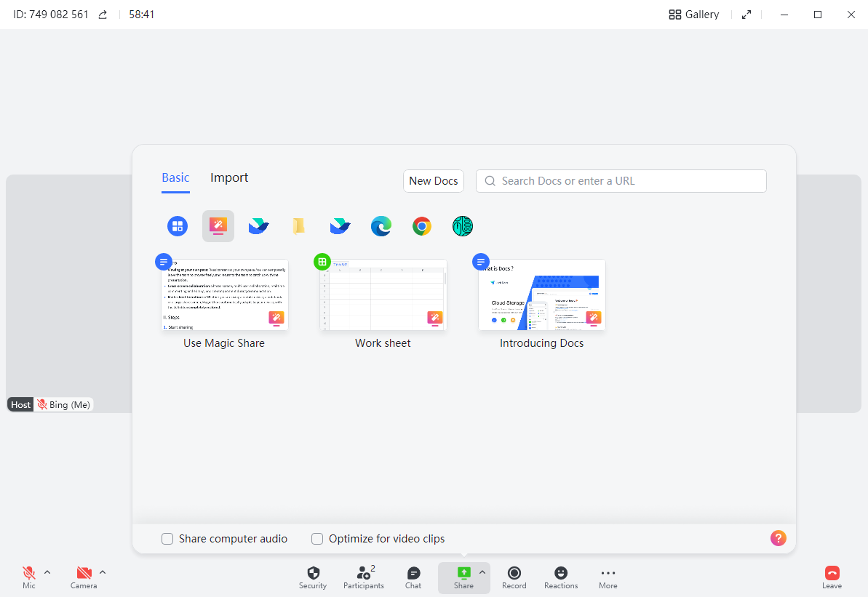Select the Introducing Docs thumbnail
This screenshot has height=597, width=868.
[542, 295]
